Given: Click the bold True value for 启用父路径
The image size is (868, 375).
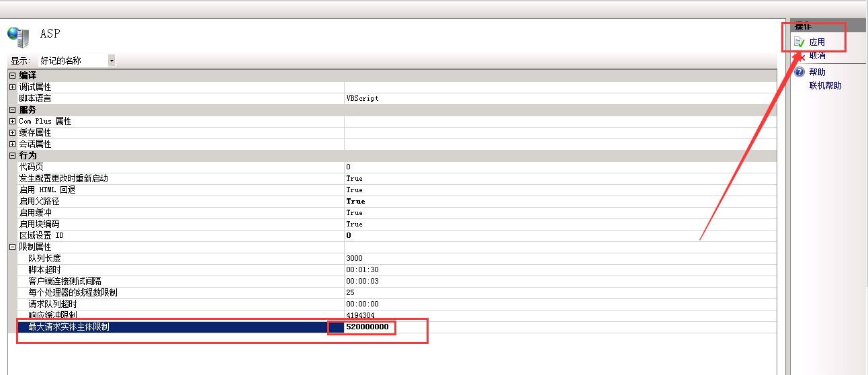Looking at the screenshot, I should tap(355, 202).
